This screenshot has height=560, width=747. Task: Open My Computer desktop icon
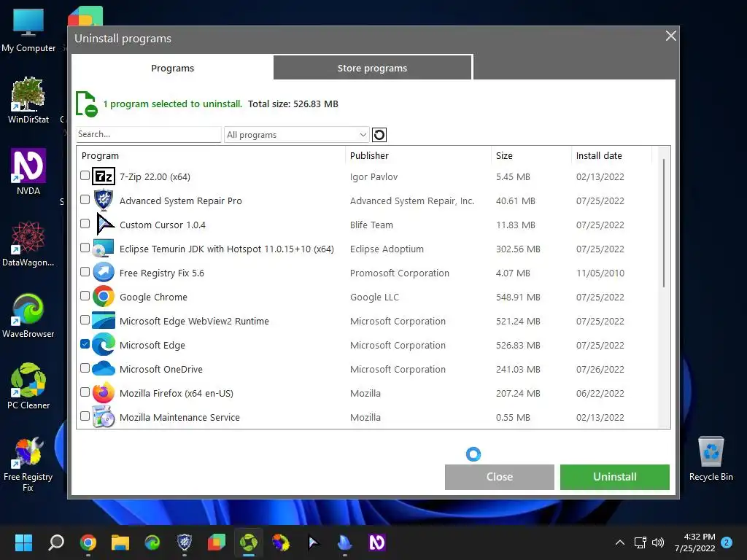[28, 31]
